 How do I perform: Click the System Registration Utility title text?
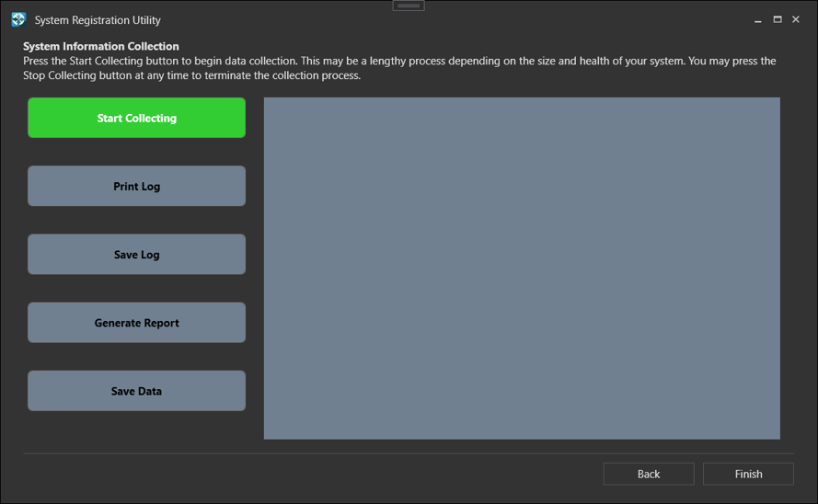[x=98, y=20]
